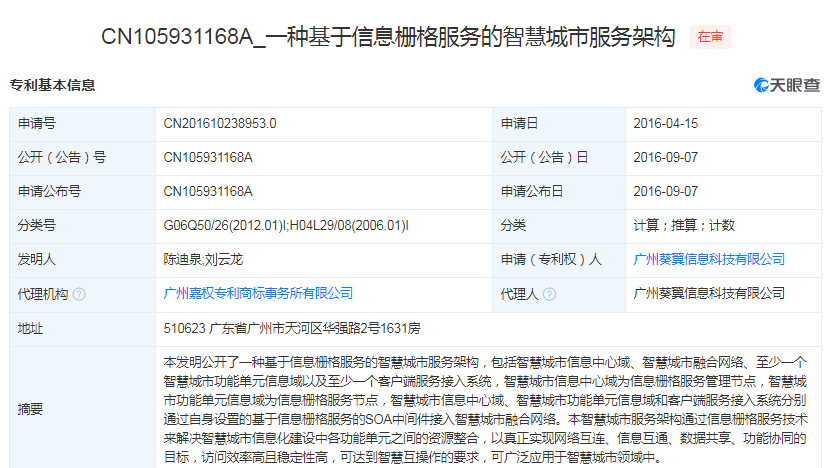Open 广州嘉权专利商标事务所有限公司 agency link

click(x=258, y=293)
